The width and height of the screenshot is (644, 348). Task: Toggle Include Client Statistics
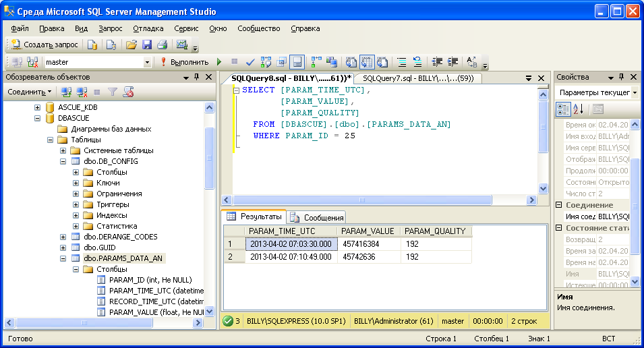[332, 62]
